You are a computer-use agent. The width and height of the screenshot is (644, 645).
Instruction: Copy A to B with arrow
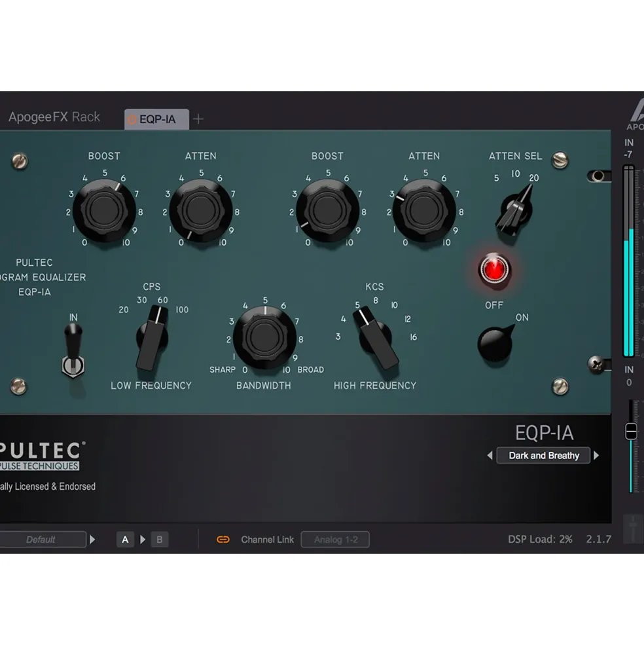143,540
